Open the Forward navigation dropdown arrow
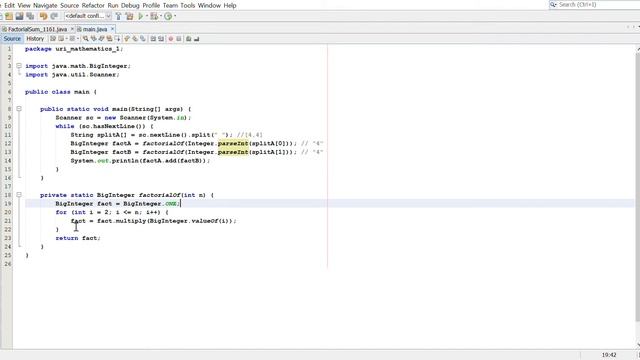640x360 pixels. tap(78, 39)
